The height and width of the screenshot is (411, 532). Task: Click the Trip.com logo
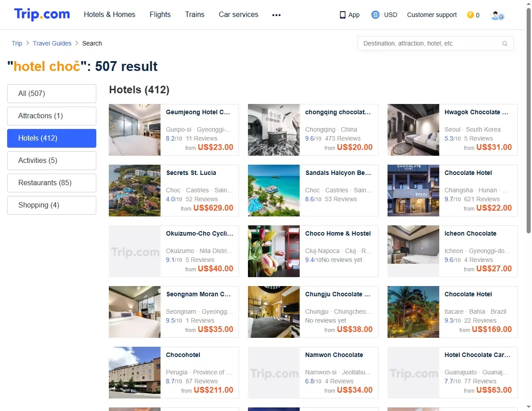(42, 15)
